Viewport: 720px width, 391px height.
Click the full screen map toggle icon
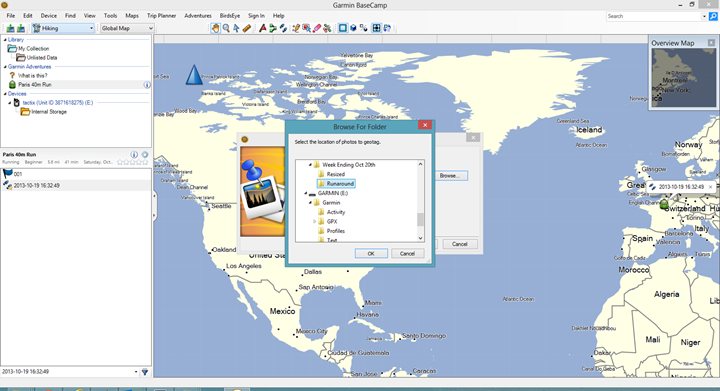(376, 28)
